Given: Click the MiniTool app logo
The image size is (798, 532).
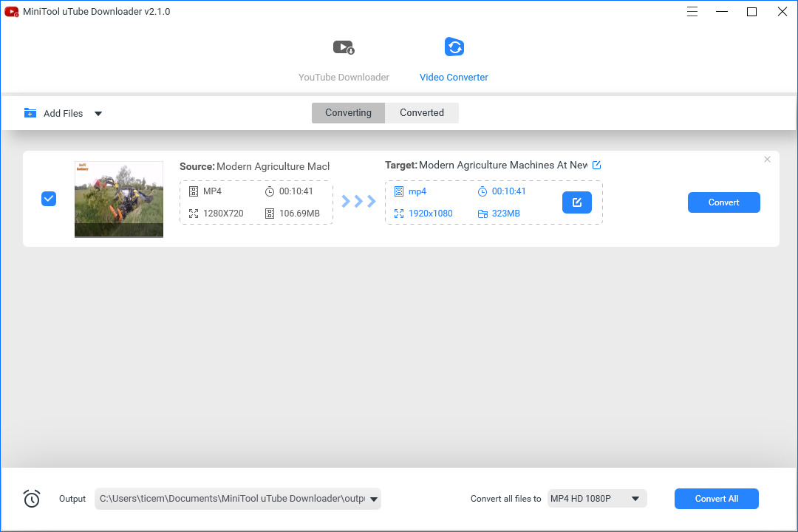Looking at the screenshot, I should pyautogui.click(x=12, y=12).
